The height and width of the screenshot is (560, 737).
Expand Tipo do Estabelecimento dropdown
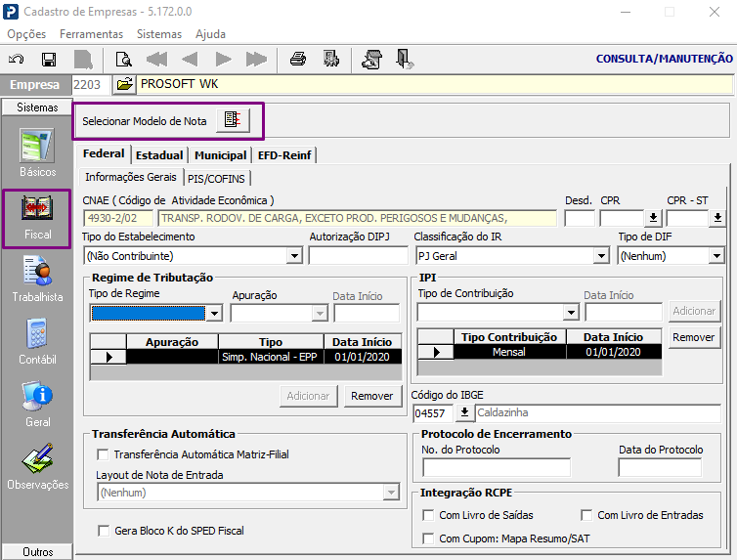click(294, 256)
